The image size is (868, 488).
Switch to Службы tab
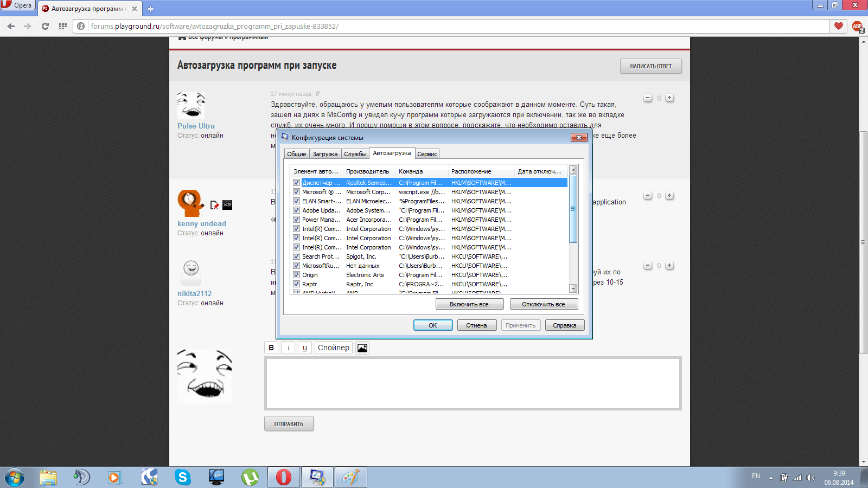[x=355, y=154]
